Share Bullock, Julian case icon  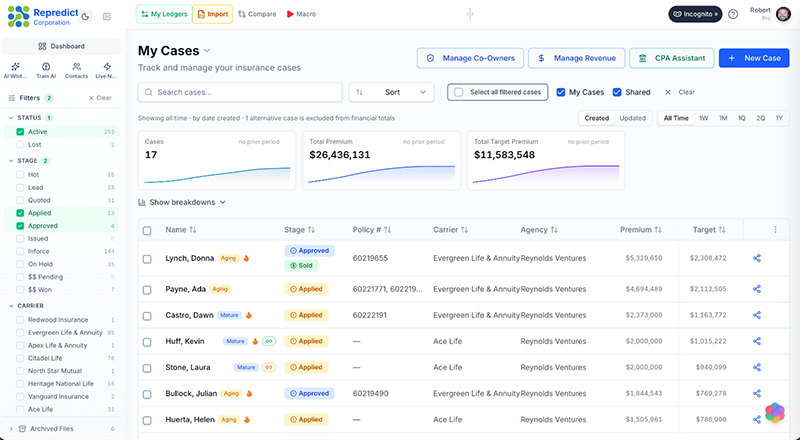[757, 394]
